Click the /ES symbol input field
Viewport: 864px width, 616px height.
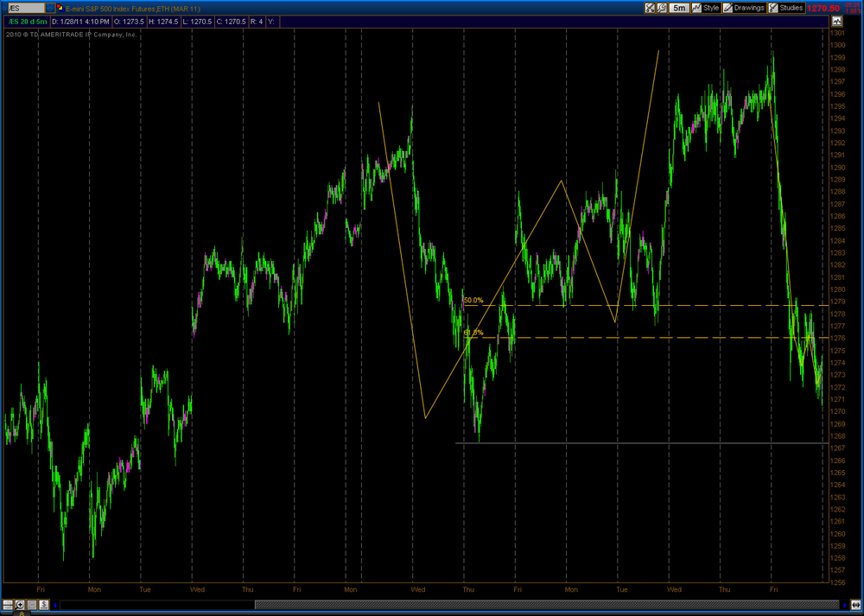coord(27,9)
